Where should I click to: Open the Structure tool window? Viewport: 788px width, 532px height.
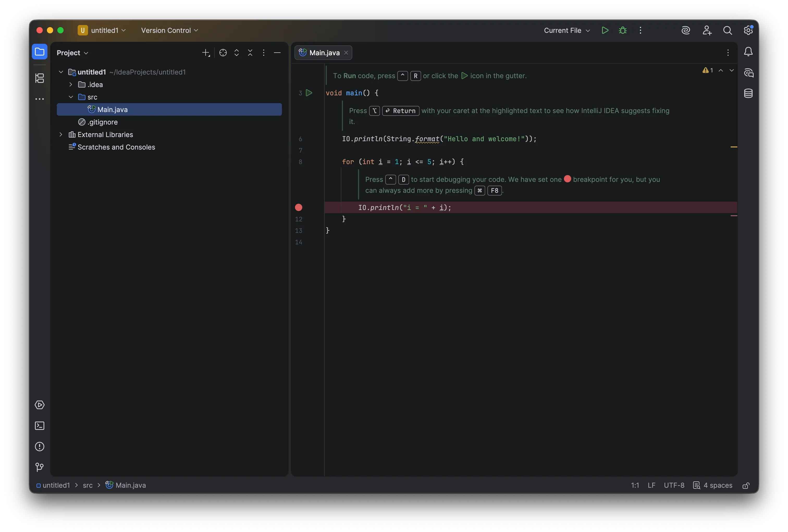[x=40, y=78]
